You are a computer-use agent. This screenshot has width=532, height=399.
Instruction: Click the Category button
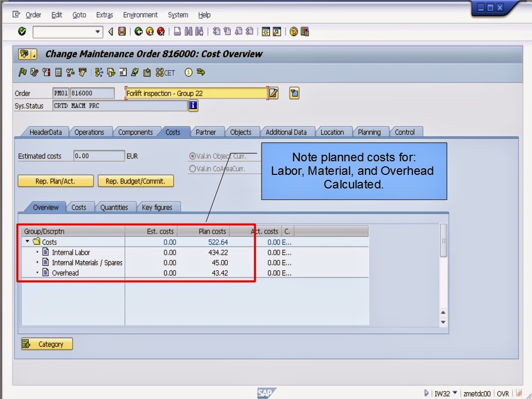(x=46, y=344)
